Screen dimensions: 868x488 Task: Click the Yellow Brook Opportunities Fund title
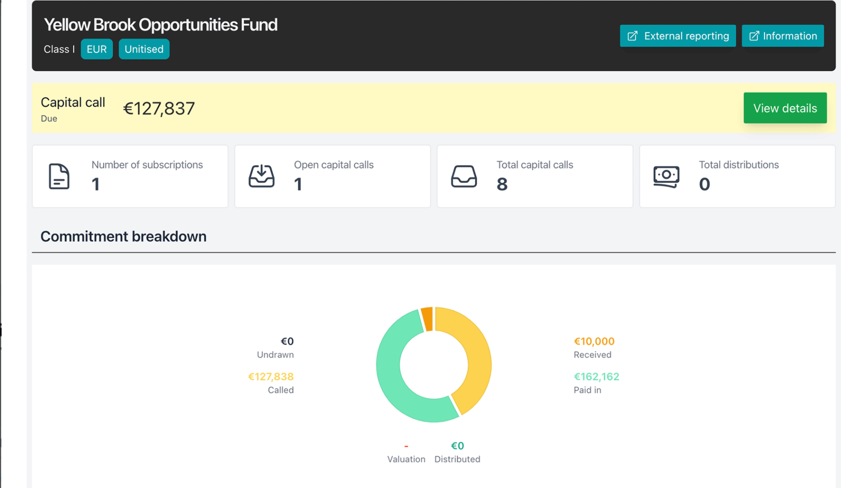160,25
